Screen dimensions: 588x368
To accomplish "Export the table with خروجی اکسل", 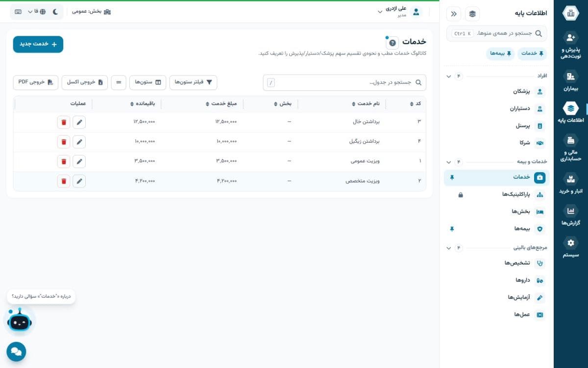I will (85, 82).
